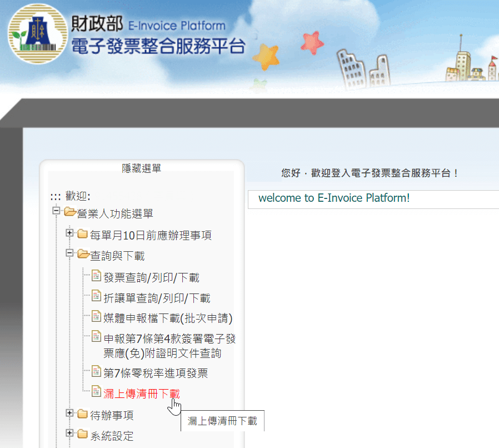Select the 營業人功能選單 label
This screenshot has height=448, width=499.
(115, 213)
